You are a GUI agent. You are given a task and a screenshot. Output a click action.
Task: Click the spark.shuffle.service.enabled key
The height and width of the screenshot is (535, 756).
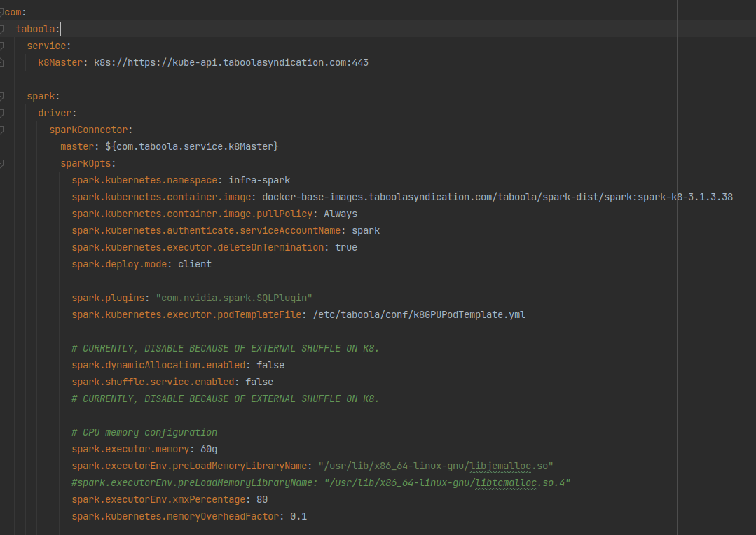tap(153, 382)
